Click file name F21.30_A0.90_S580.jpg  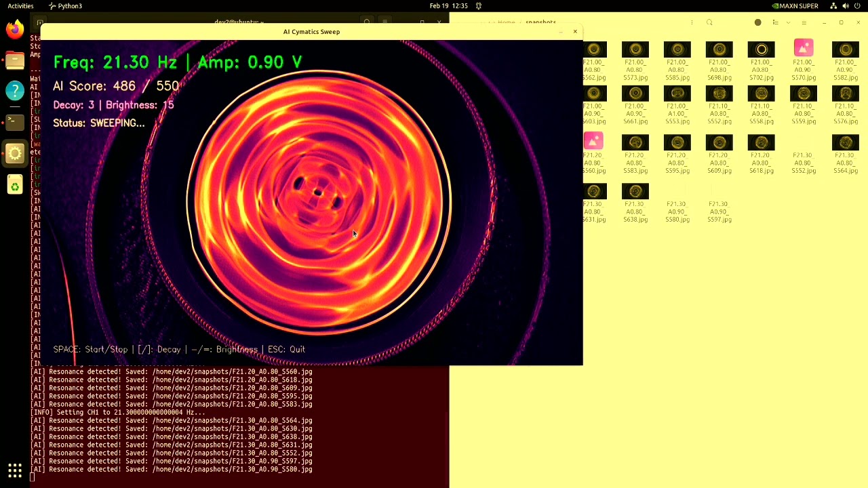click(677, 211)
